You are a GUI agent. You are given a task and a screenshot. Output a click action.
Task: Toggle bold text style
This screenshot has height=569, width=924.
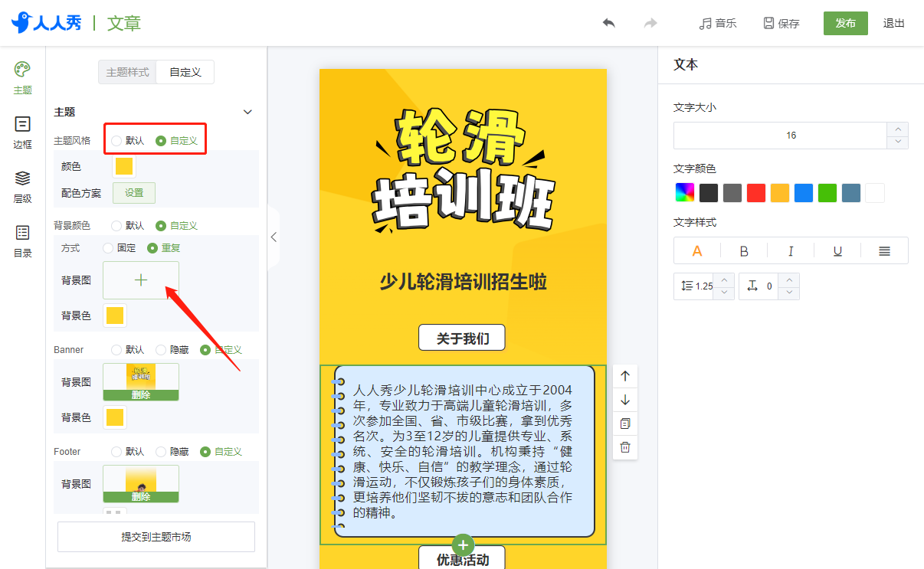point(744,250)
